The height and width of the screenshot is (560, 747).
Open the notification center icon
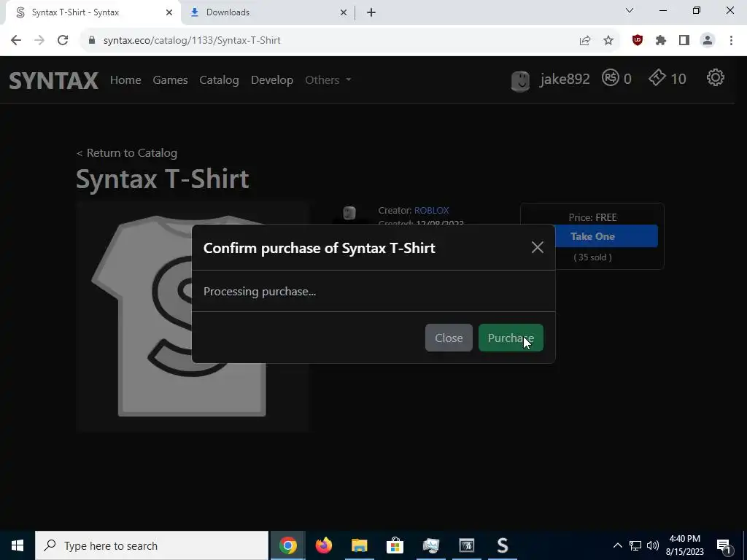point(724,545)
